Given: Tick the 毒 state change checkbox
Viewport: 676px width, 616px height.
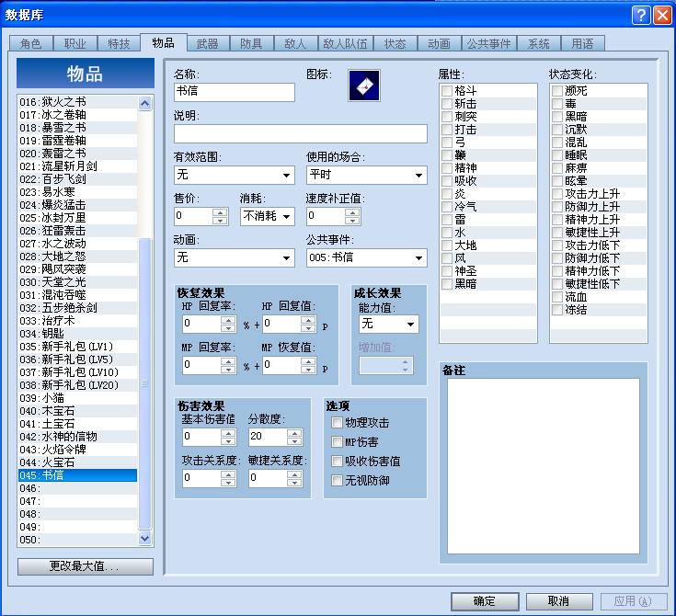Looking at the screenshot, I should click(x=557, y=104).
